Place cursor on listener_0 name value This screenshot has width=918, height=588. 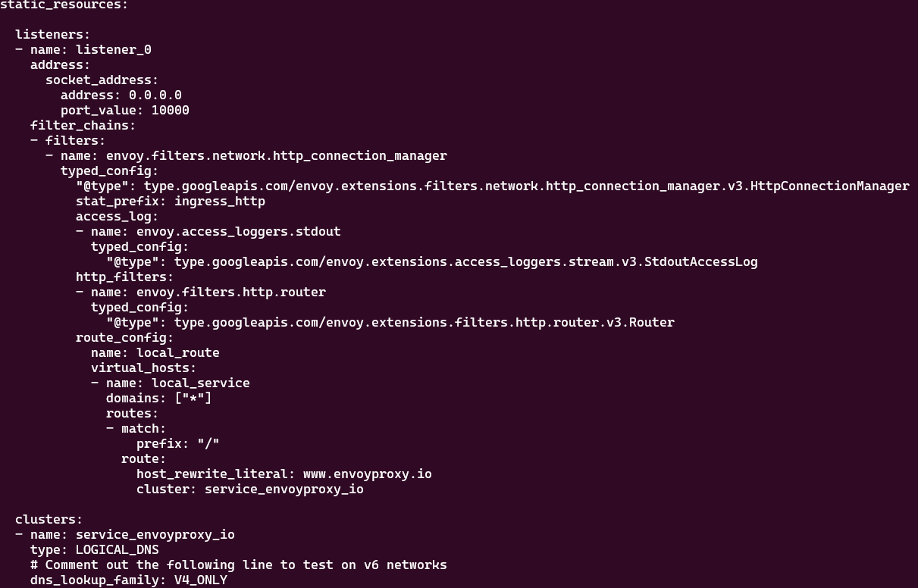[x=114, y=49]
